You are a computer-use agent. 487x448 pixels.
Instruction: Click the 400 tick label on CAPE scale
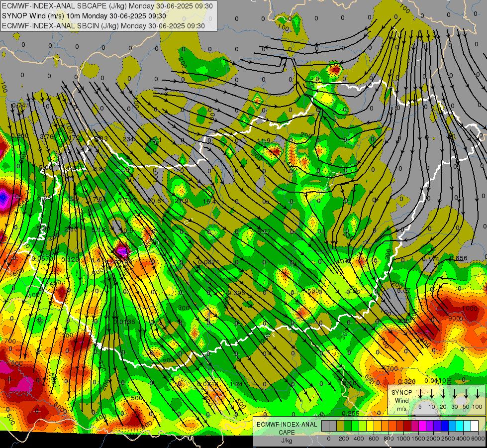(x=359, y=439)
